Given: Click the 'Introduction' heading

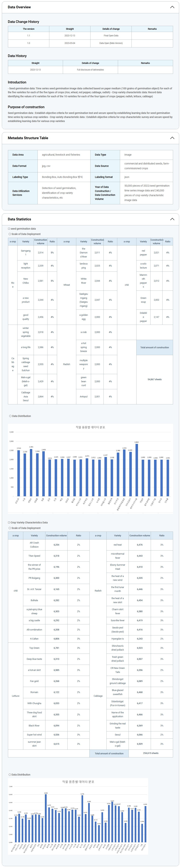Looking at the screenshot, I should tap(17, 82).
